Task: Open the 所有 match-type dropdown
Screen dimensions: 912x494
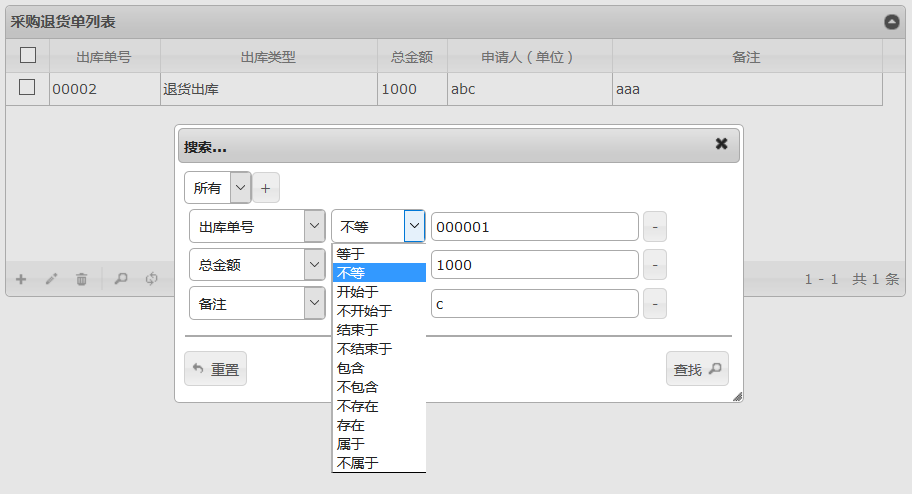Action: tap(217, 188)
